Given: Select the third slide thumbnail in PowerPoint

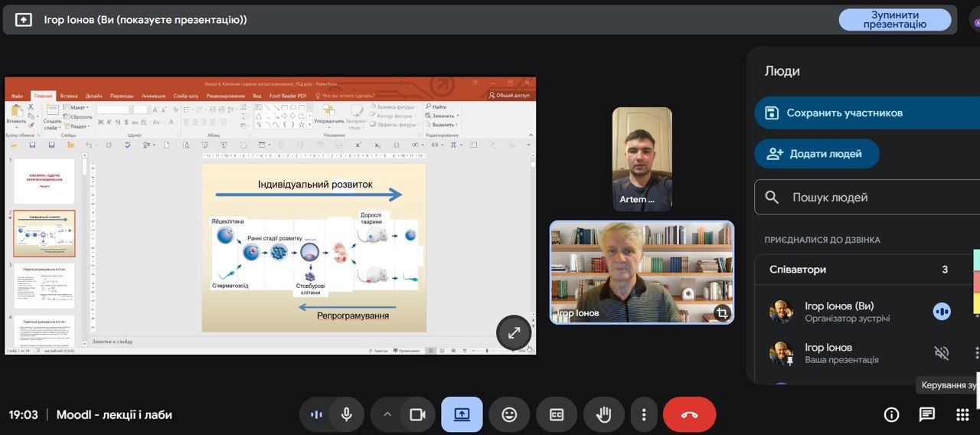Looking at the screenshot, I should pos(44,285).
